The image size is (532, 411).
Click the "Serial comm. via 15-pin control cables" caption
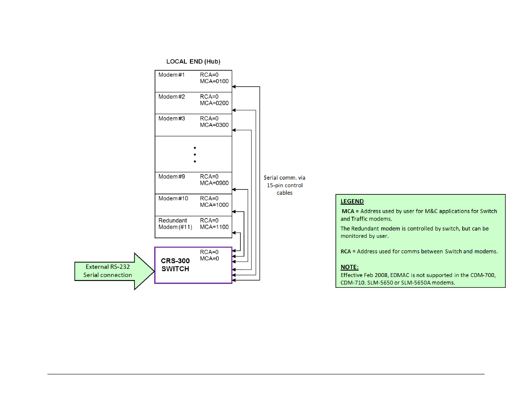pyautogui.click(x=284, y=185)
